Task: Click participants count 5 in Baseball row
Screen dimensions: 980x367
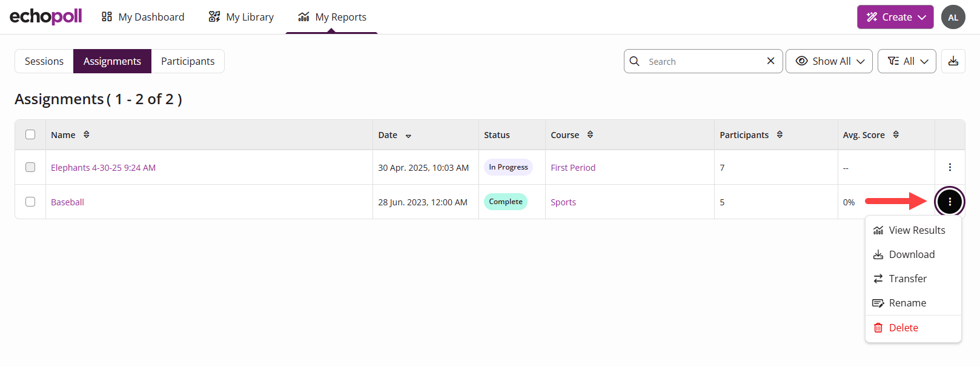Action: [x=722, y=202]
